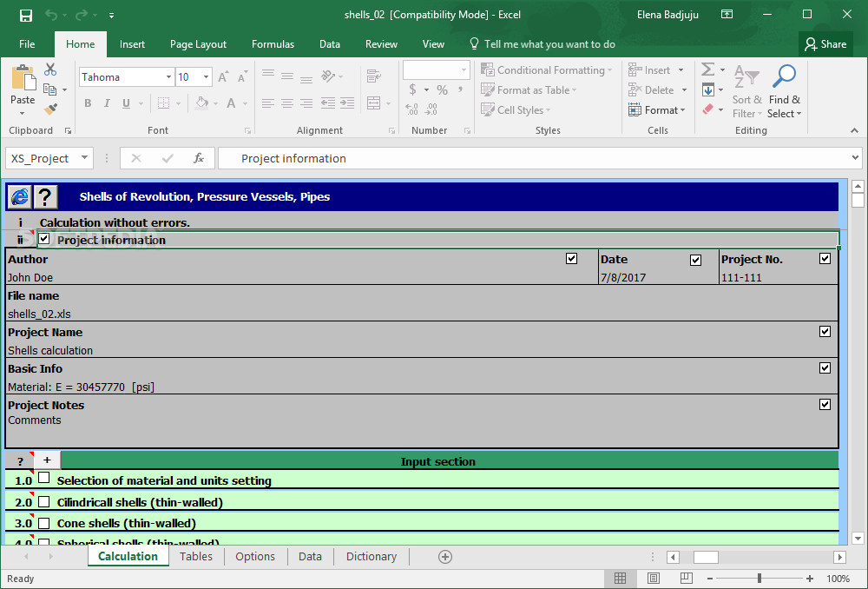Image resolution: width=868 pixels, height=589 pixels.
Task: Toggle Italic formatting
Action: click(107, 103)
